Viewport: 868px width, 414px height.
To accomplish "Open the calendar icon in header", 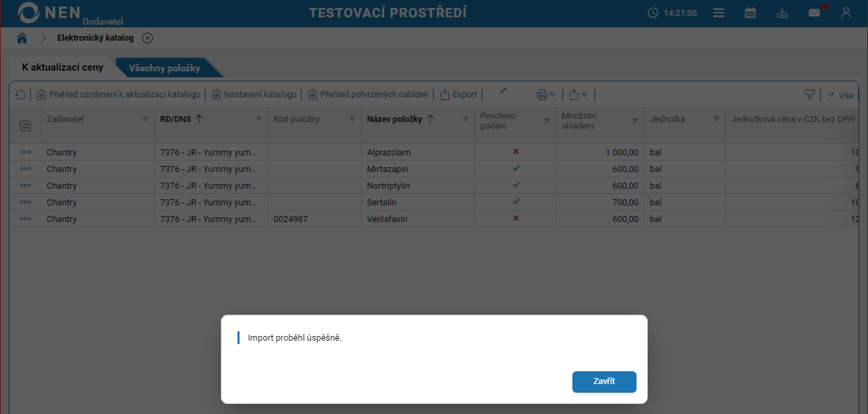I will coord(751,13).
